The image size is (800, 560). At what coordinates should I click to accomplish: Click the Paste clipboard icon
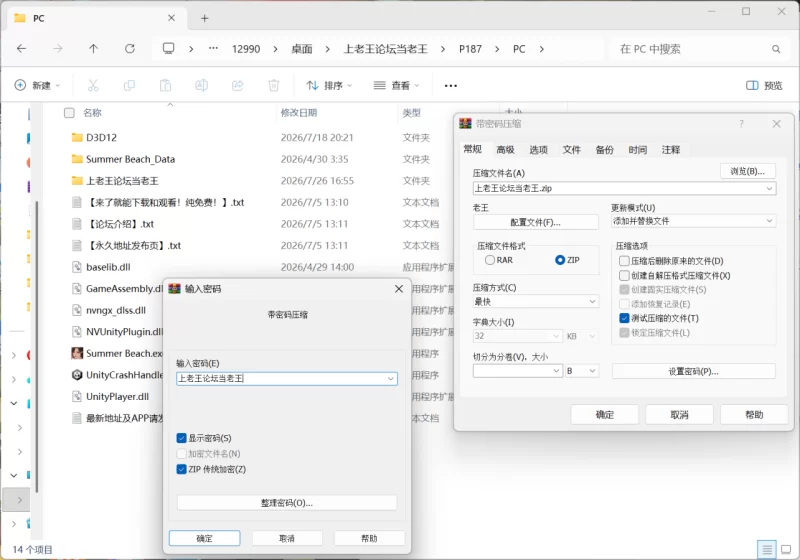(165, 85)
